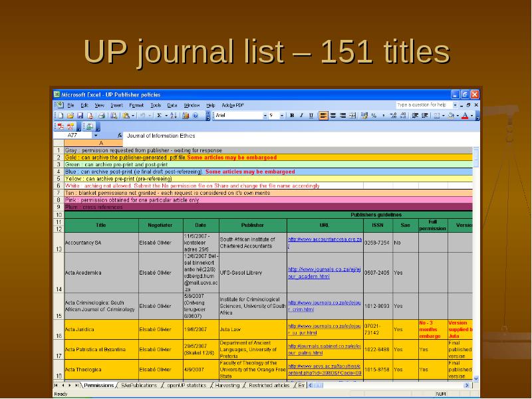Click the Convert to PDF and Email icon
This screenshot has height=399, width=532.
pos(70,126)
